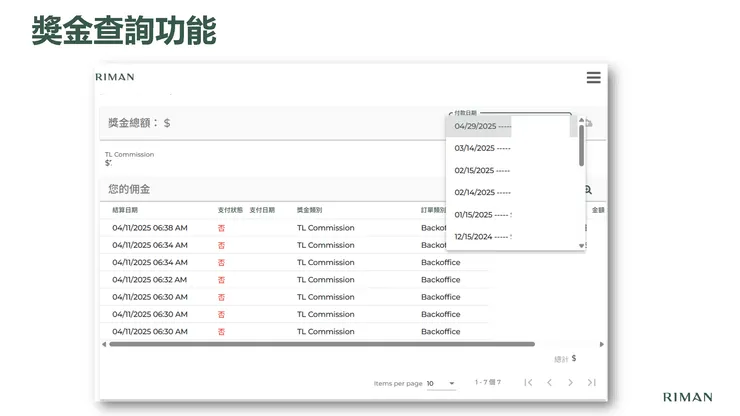This screenshot has width=740, height=416.
Task: Click the RIMAN logo in app header
Action: click(x=115, y=77)
